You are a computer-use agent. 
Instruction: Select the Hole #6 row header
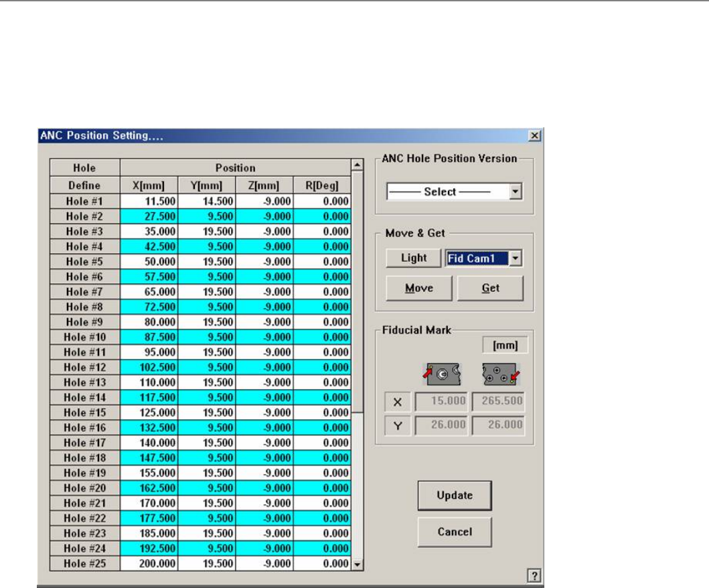tap(84, 277)
